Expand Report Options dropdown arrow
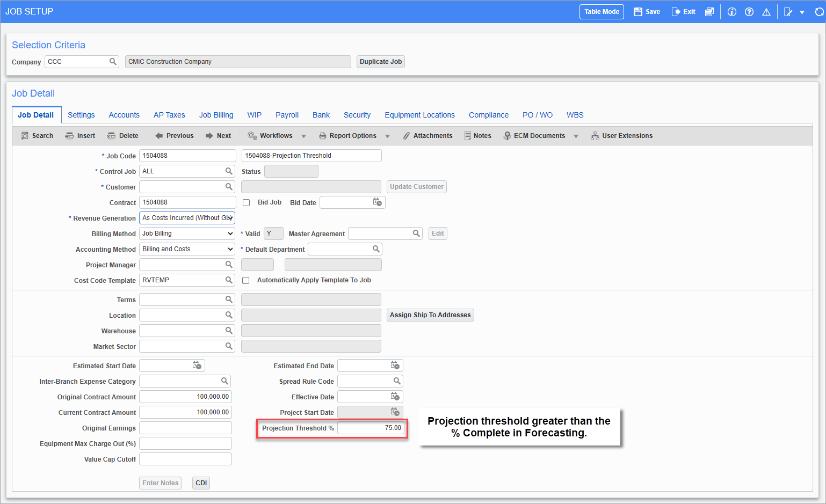Screen dimensions: 826x504 click(x=388, y=136)
